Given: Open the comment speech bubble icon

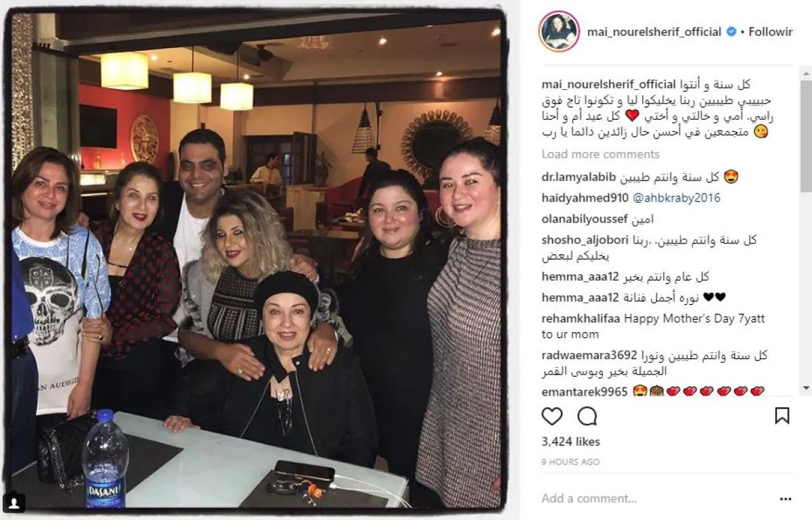Looking at the screenshot, I should [587, 416].
